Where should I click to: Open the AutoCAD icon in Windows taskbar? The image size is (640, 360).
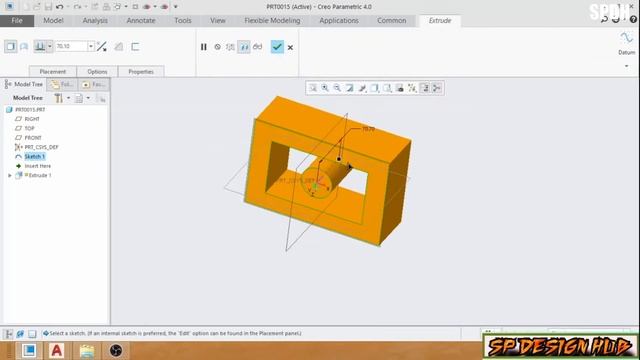[57, 351]
